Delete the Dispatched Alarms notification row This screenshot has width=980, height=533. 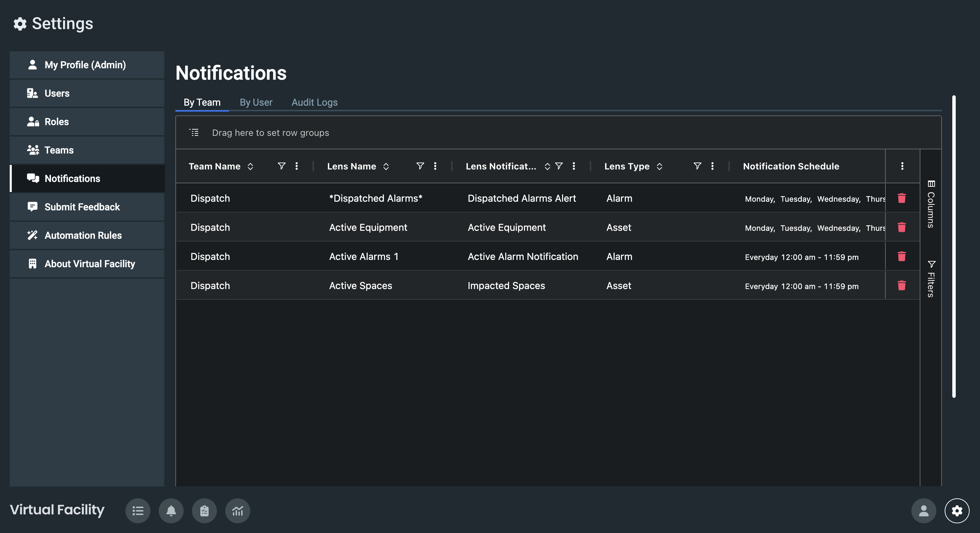901,198
